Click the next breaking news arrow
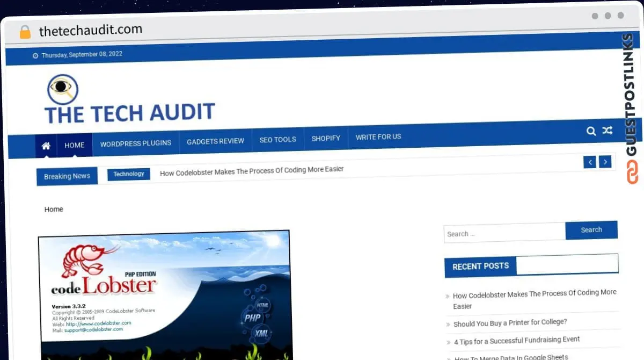The height and width of the screenshot is (360, 644). [605, 161]
